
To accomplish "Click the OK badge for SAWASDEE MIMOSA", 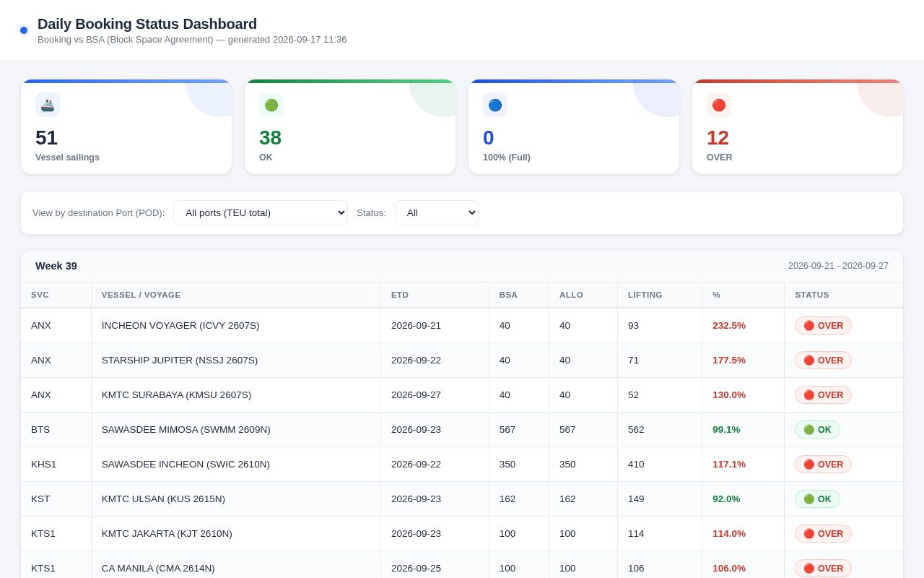I will pyautogui.click(x=817, y=430).
